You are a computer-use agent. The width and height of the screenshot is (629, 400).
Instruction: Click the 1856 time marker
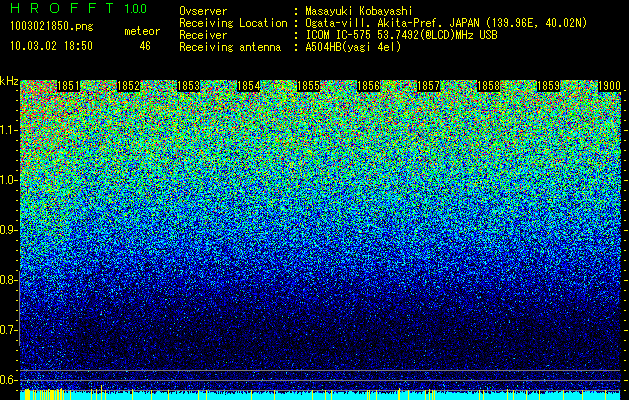coord(369,86)
